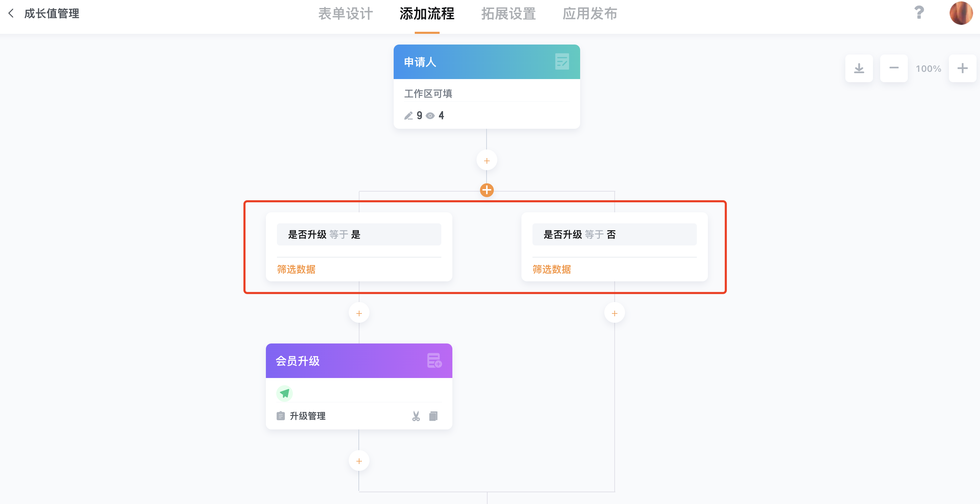Click the orange add-branch plus icon
980x504 pixels.
[x=487, y=190]
